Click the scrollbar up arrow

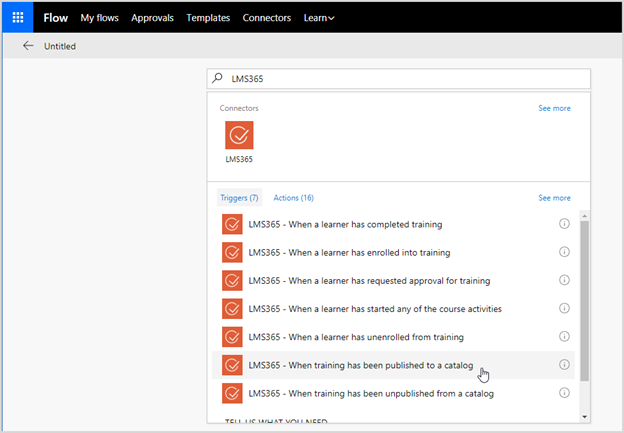coord(584,216)
